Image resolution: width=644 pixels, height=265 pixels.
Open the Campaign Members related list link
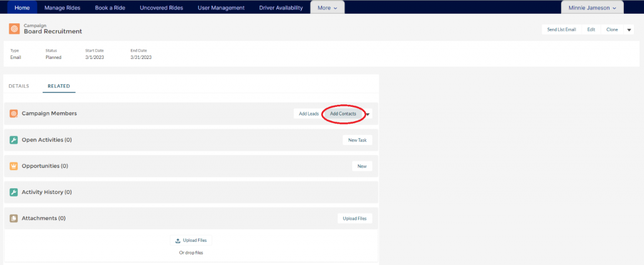click(x=49, y=114)
